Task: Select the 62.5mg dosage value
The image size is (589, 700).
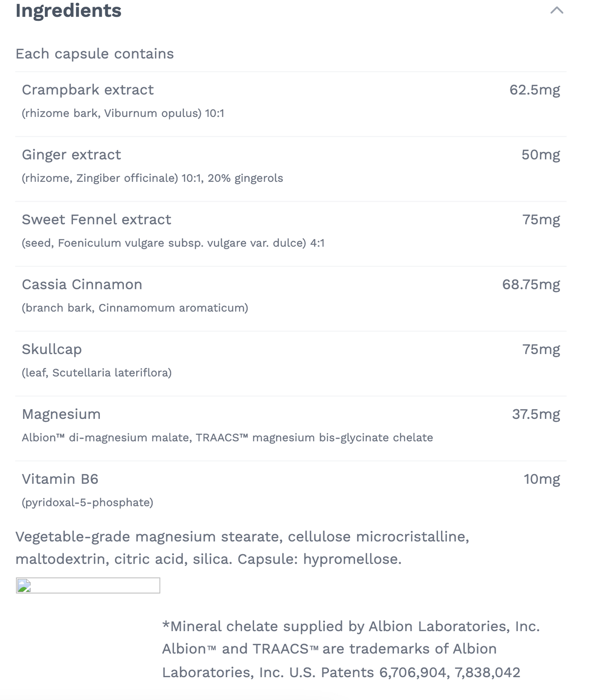Action: [x=535, y=90]
